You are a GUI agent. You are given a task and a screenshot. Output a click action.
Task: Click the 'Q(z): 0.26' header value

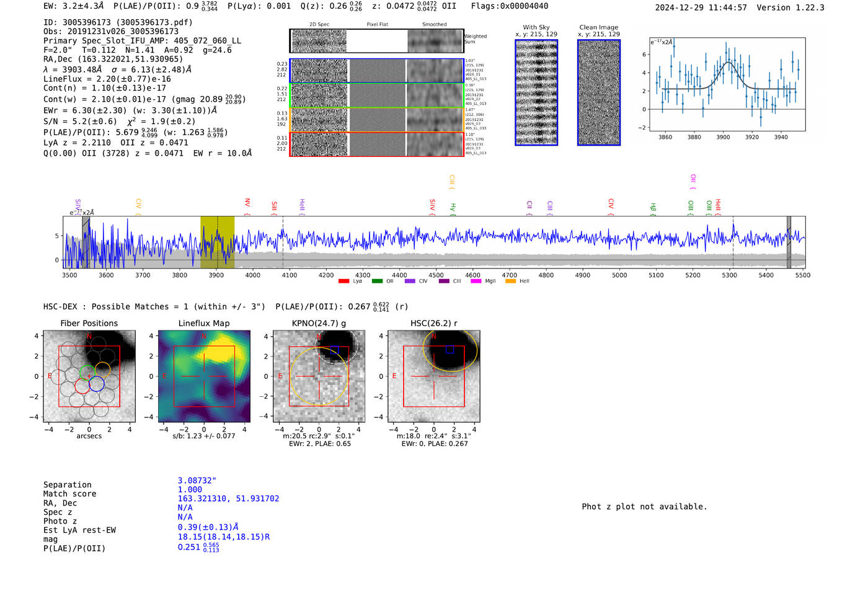324,6
